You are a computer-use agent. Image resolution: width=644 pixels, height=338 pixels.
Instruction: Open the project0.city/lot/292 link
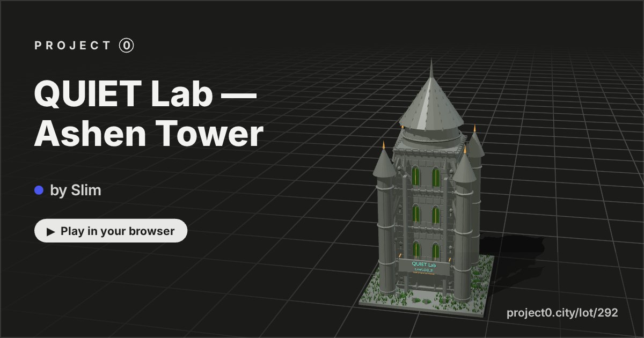(x=562, y=313)
